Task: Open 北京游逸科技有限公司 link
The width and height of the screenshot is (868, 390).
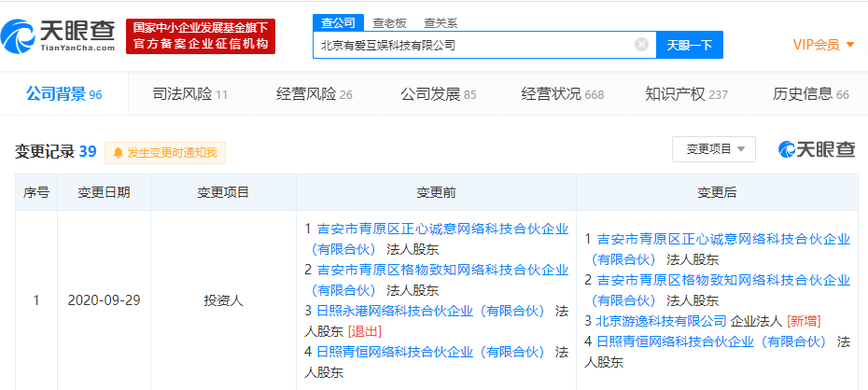Action: click(661, 321)
